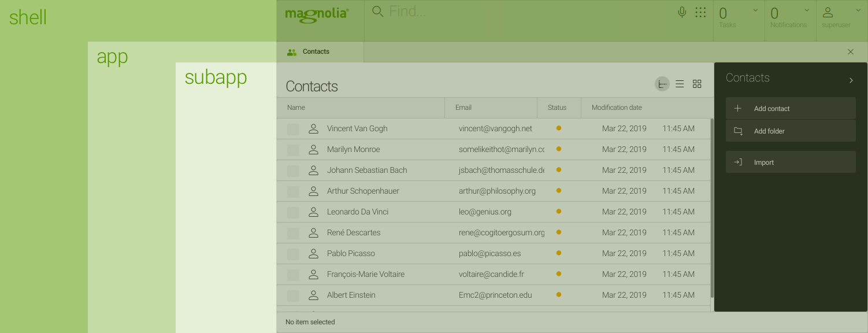This screenshot has height=333, width=868.
Task: Open the app launcher grid icon
Action: (x=700, y=12)
